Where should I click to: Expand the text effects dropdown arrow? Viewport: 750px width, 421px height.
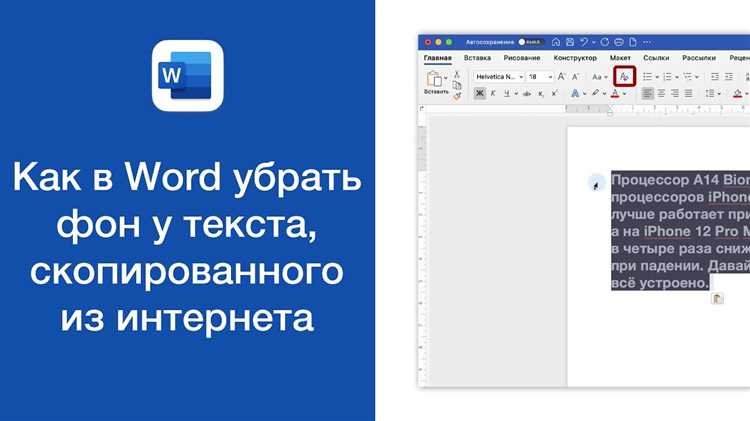[x=584, y=94]
